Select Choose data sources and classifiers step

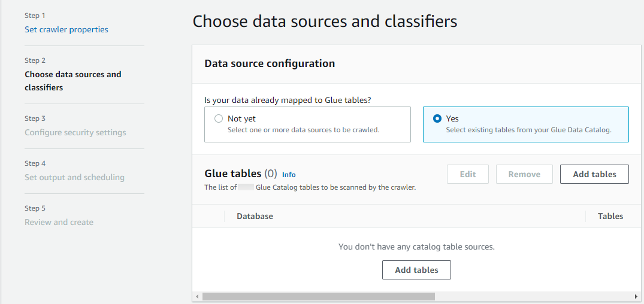click(x=72, y=81)
